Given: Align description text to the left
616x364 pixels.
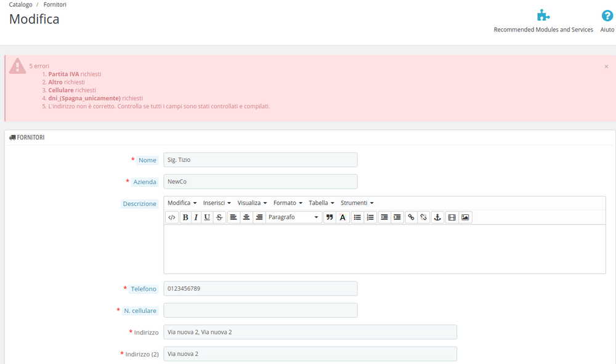Looking at the screenshot, I should point(233,217).
